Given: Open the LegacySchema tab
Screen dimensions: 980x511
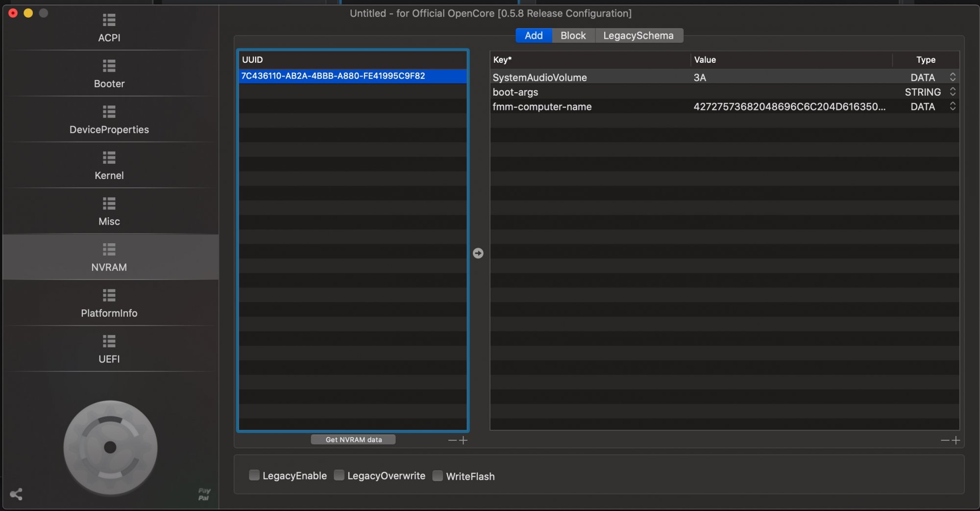Looking at the screenshot, I should click(638, 35).
